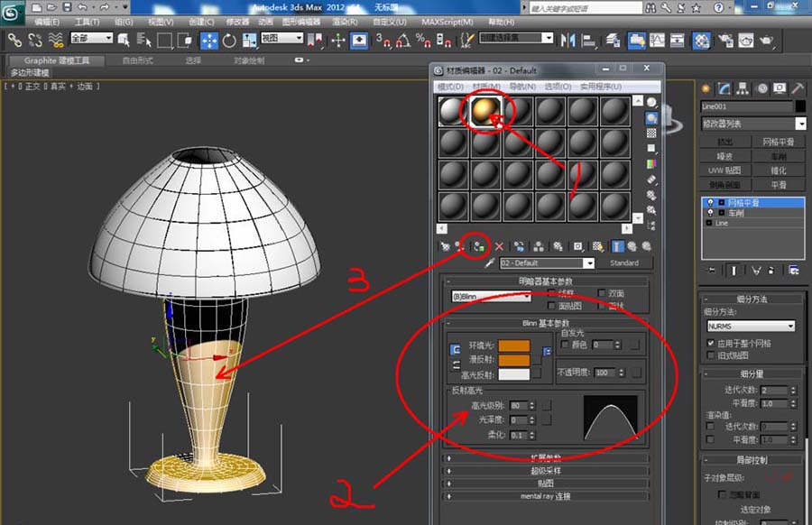Image resolution: width=812 pixels, height=525 pixels.
Task: Click the 网格平滑 modifier button
Action: [x=778, y=142]
